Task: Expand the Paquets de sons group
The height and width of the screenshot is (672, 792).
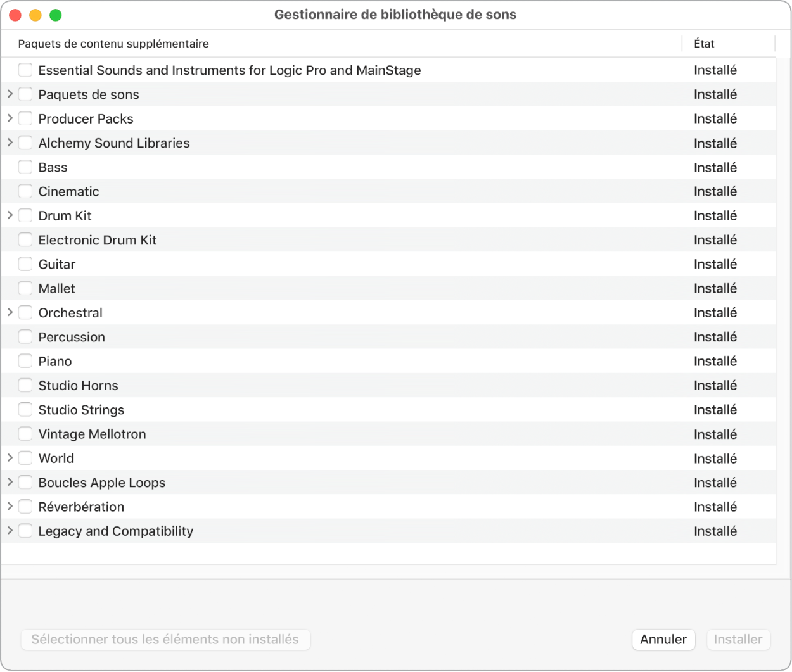Action: pyautogui.click(x=10, y=94)
